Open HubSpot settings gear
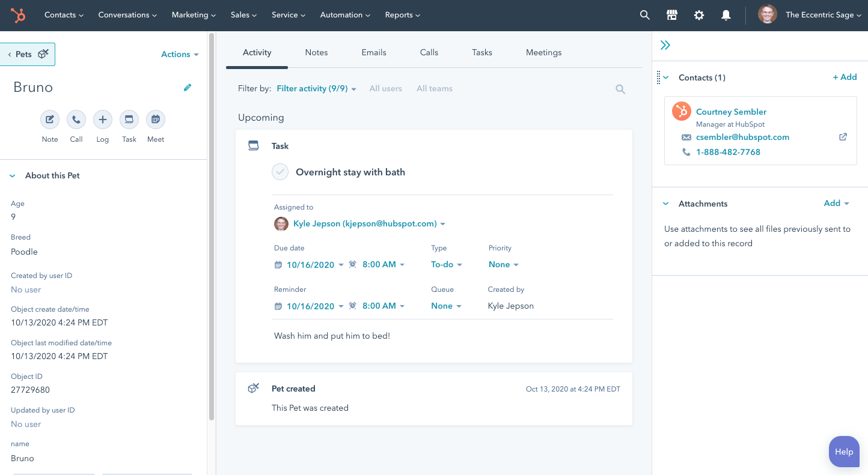The width and height of the screenshot is (868, 475). pos(698,15)
